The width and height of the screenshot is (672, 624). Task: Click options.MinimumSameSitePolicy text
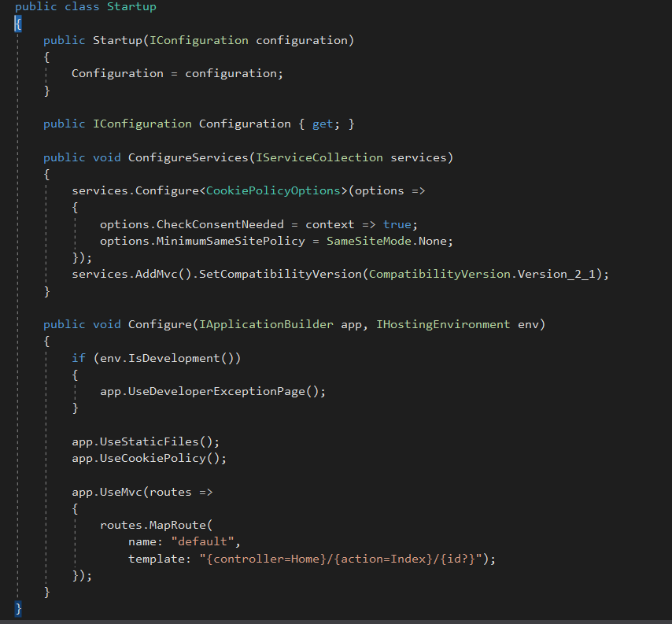pos(202,241)
